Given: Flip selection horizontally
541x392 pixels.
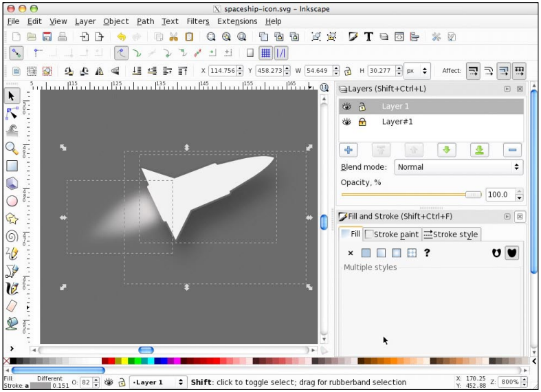Looking at the screenshot, I should point(100,71).
